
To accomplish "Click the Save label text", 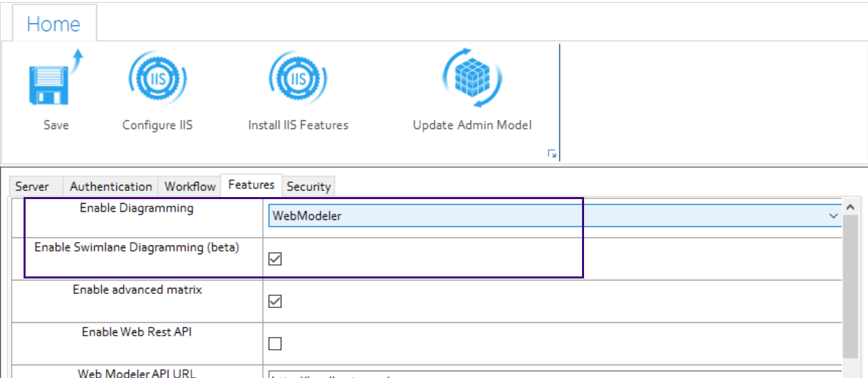I will pos(56,125).
